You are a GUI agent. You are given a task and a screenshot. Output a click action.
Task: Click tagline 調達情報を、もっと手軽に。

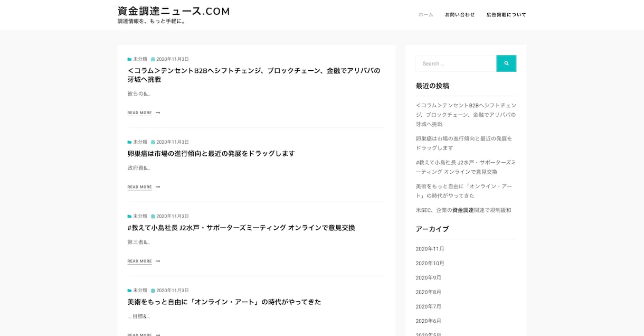(152, 22)
